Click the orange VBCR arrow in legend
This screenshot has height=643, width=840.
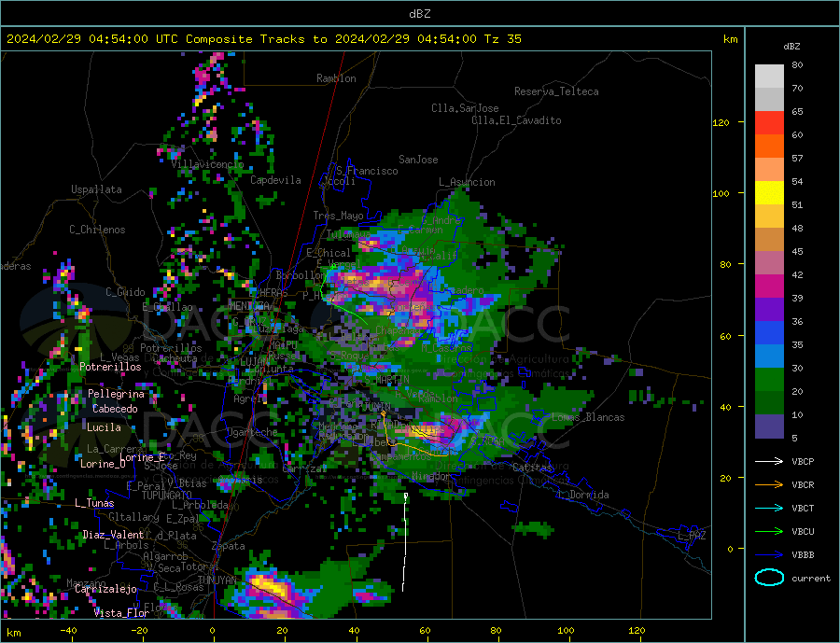coord(769,485)
